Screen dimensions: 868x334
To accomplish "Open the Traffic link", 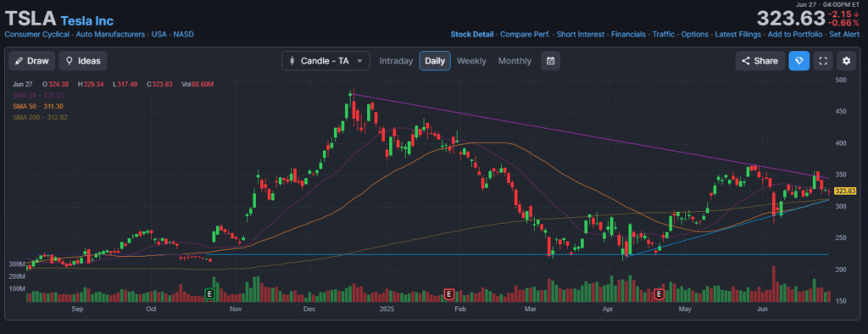I will coord(663,35).
